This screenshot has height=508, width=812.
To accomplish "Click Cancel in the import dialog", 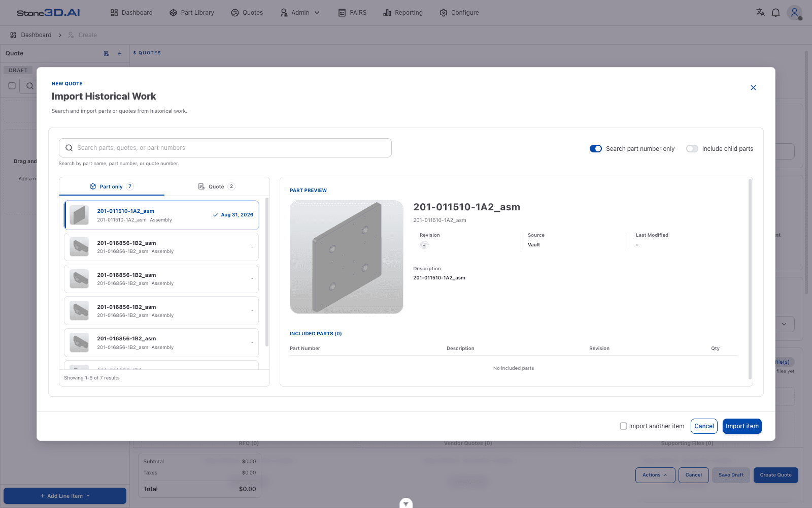I will tap(704, 426).
